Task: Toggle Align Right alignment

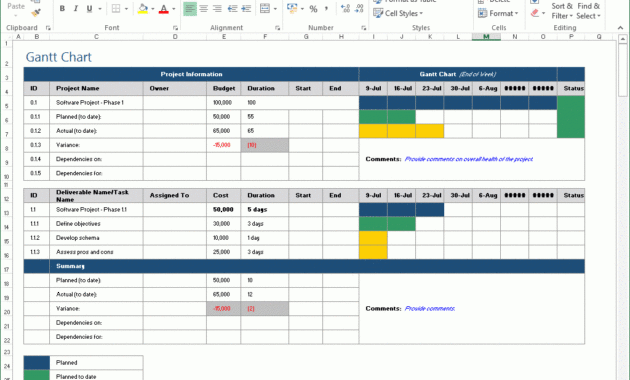Action: click(217, 8)
